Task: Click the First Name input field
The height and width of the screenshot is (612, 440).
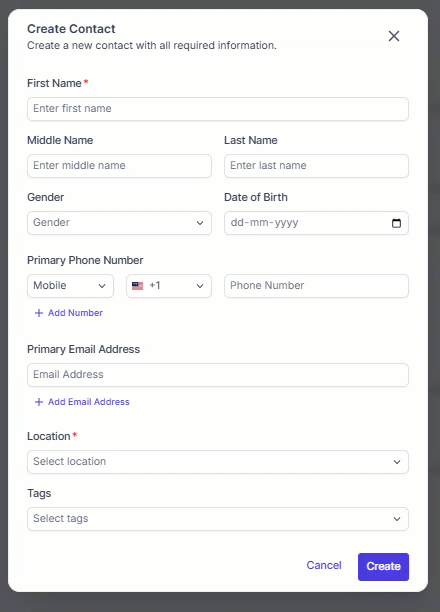Action: pyautogui.click(x=218, y=109)
